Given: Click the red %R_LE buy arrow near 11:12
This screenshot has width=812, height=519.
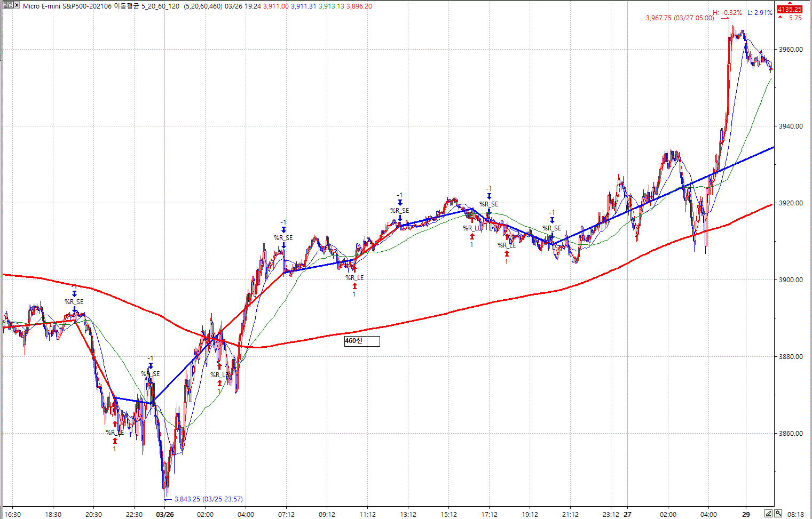Looking at the screenshot, I should tap(354, 286).
